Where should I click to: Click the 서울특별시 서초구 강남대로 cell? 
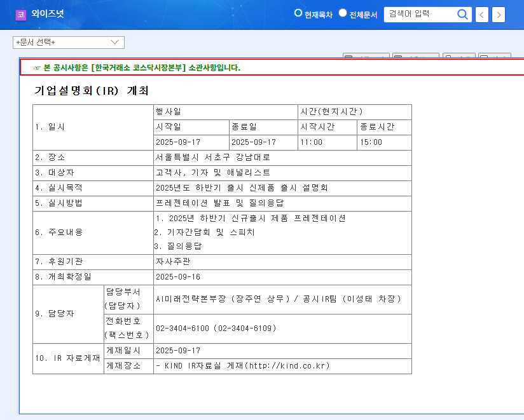pos(282,158)
